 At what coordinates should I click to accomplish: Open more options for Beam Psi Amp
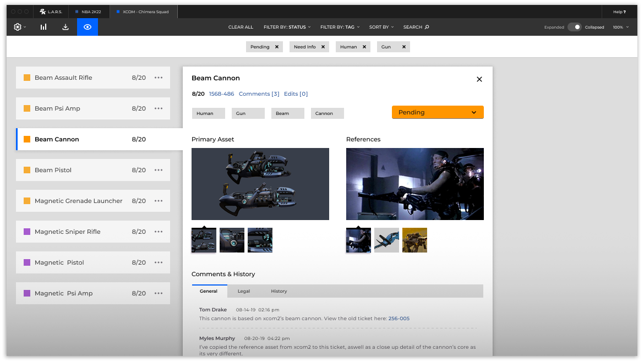159,108
